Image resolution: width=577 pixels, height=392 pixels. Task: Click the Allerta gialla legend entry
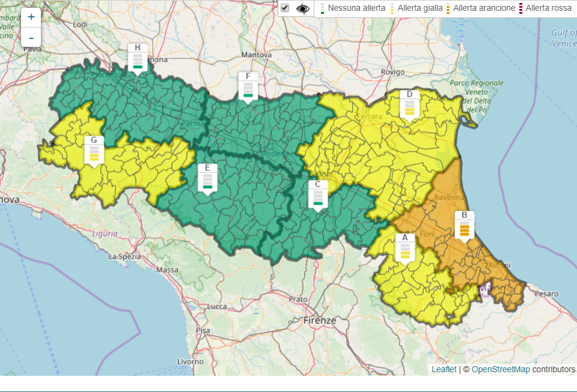pos(417,8)
